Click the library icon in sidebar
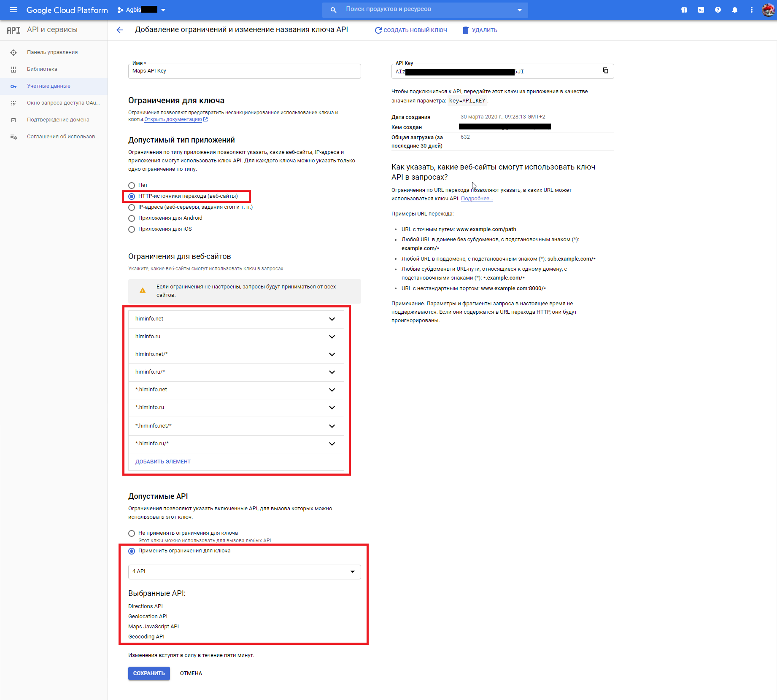This screenshot has height=700, width=777. [13, 69]
